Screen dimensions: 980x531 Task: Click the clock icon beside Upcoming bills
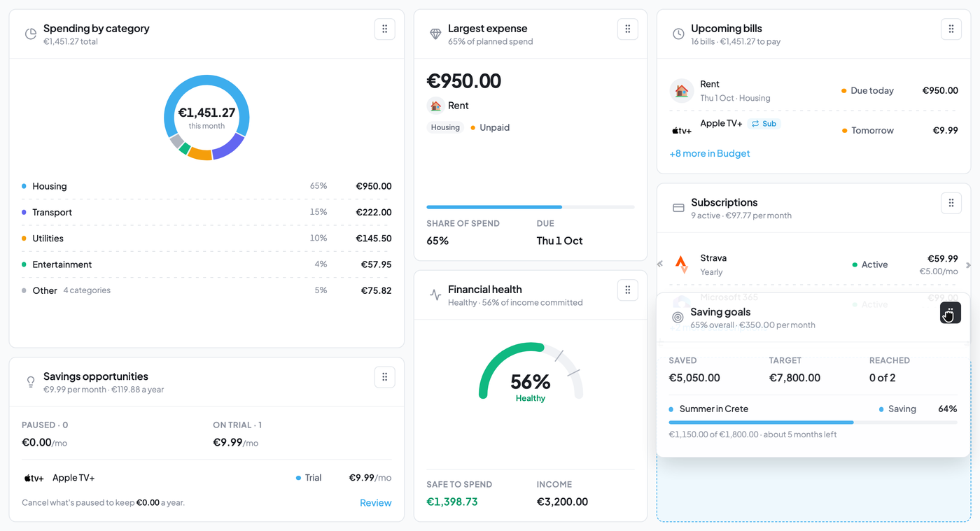678,34
